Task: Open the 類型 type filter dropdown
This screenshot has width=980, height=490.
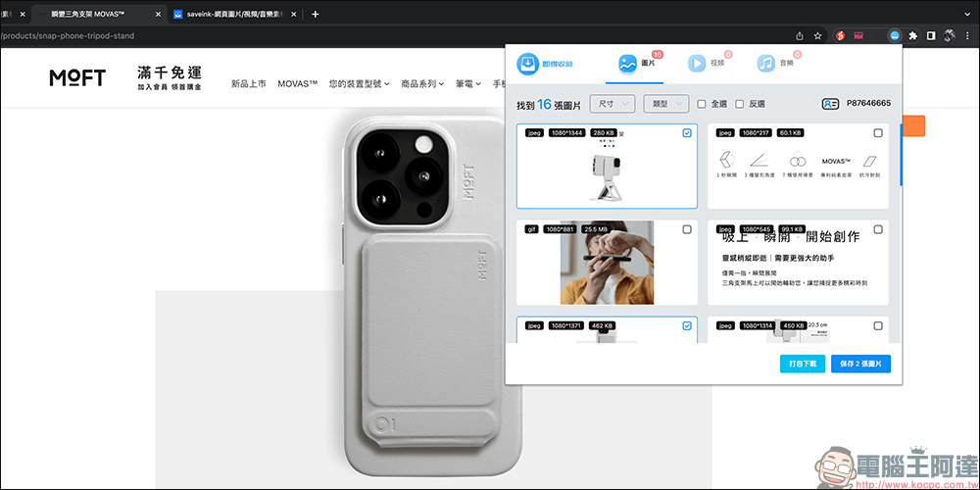Action: point(665,104)
